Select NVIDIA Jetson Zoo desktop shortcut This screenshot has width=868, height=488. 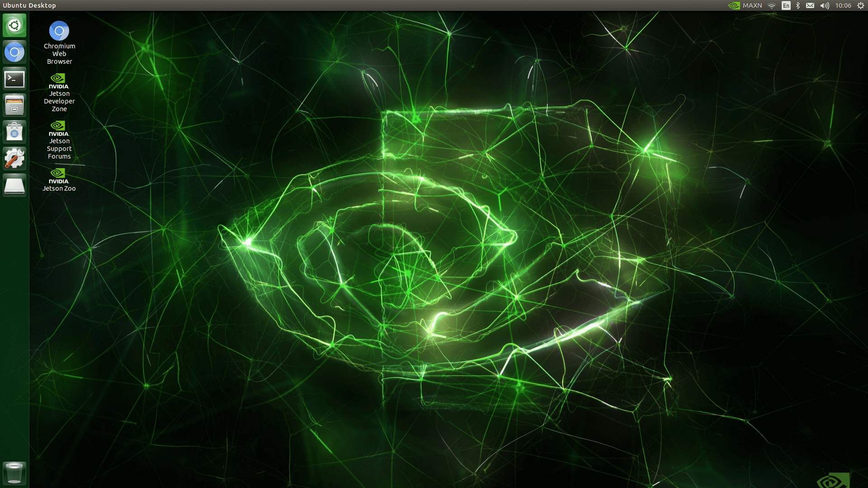(x=59, y=180)
